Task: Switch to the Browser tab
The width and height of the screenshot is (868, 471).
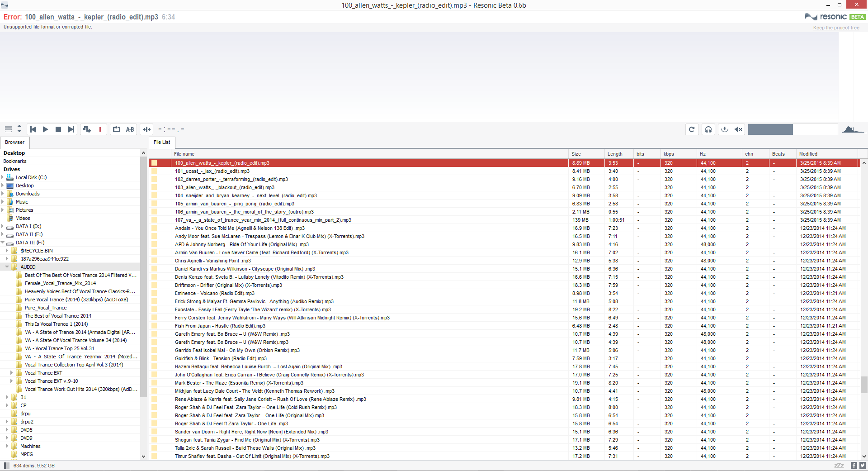Action: click(x=14, y=142)
